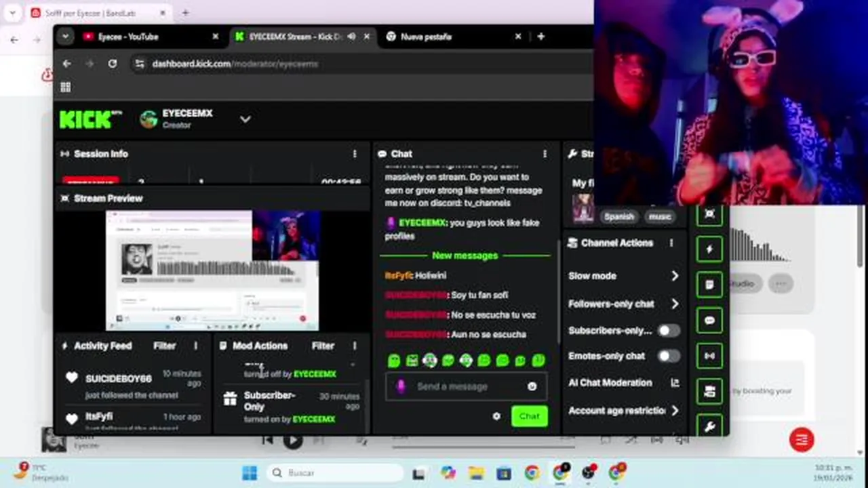This screenshot has width=868, height=488.
Task: Open the Windows Start menu
Action: [x=250, y=472]
